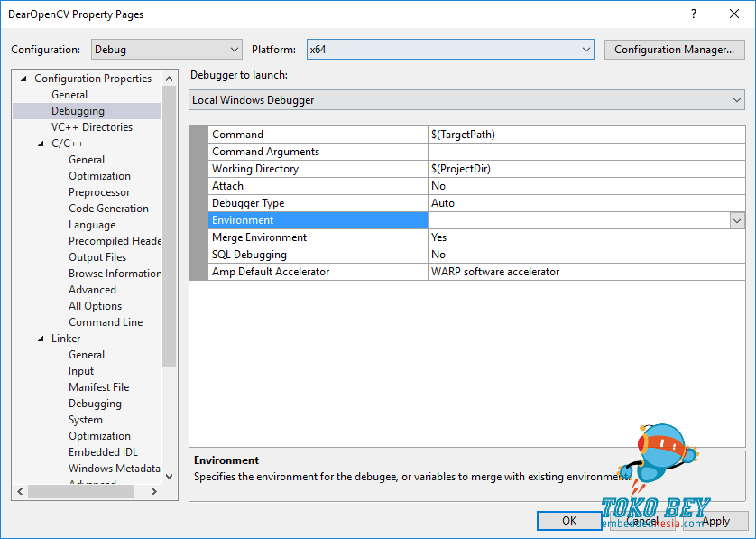Open the Platform dropdown showing x64
This screenshot has height=539, width=756.
coord(450,50)
